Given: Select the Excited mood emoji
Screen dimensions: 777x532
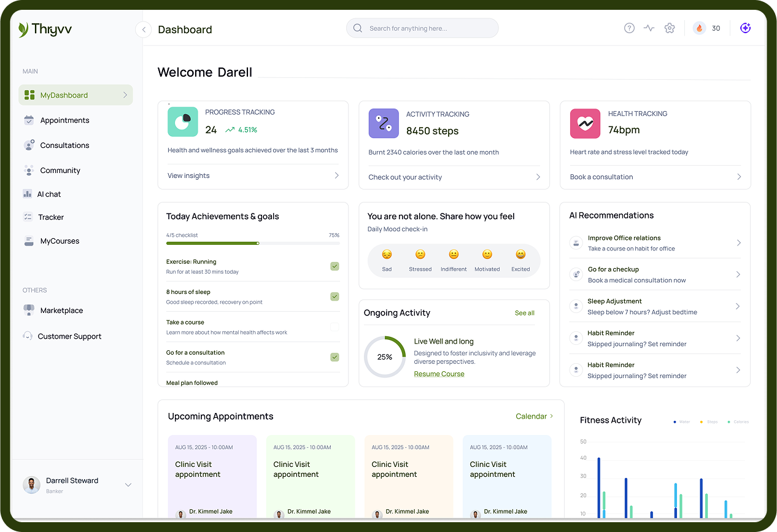Looking at the screenshot, I should (520, 255).
